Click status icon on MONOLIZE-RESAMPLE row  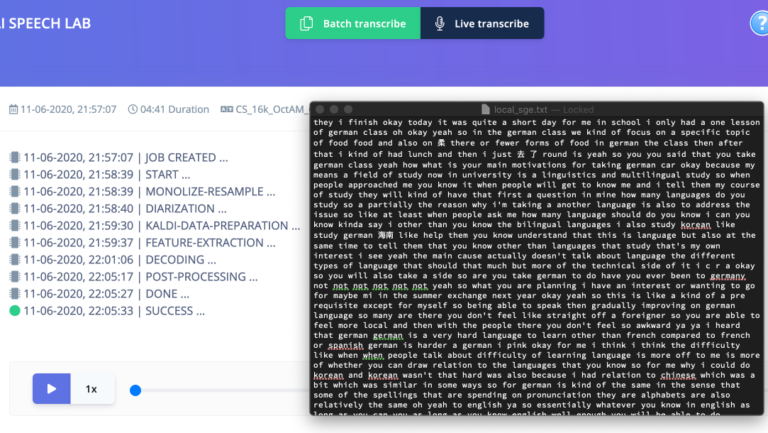point(15,192)
